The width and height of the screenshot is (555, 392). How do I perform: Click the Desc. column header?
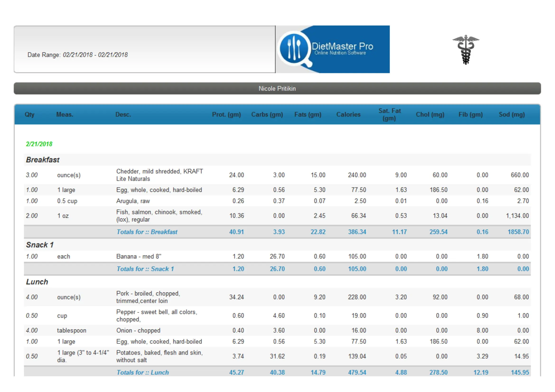point(123,115)
